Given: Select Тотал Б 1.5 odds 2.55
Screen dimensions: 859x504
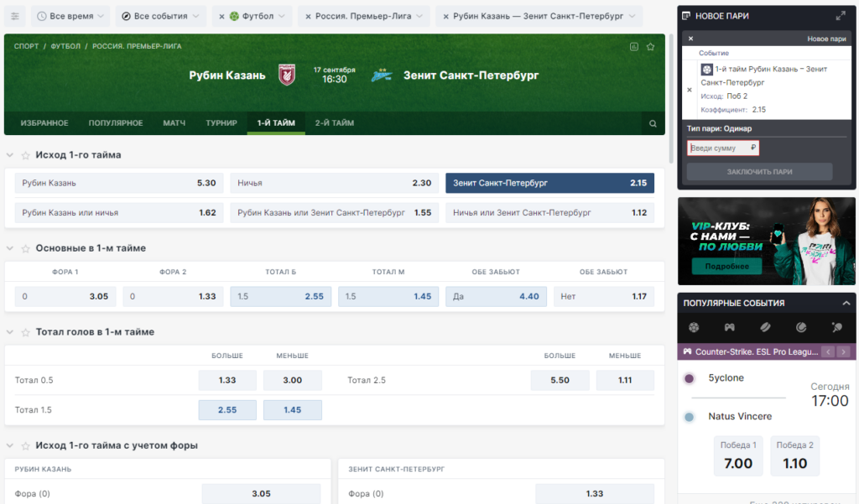Looking at the screenshot, I should click(280, 296).
